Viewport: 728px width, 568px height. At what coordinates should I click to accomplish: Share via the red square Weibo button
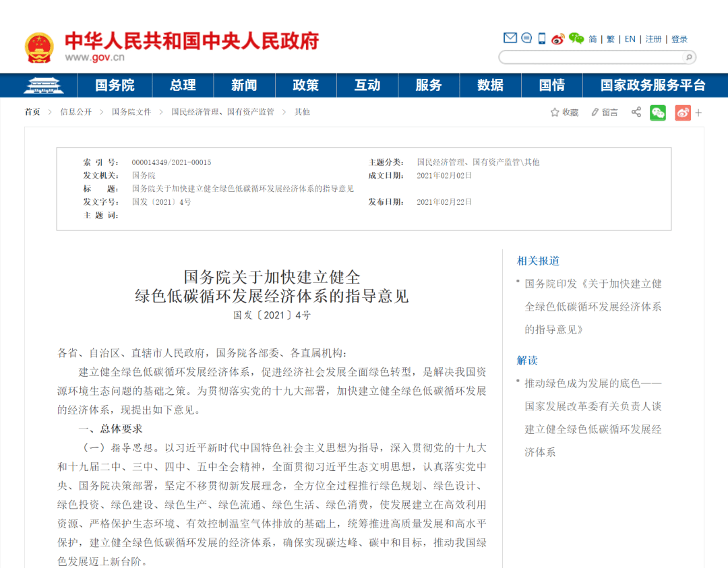tap(682, 113)
